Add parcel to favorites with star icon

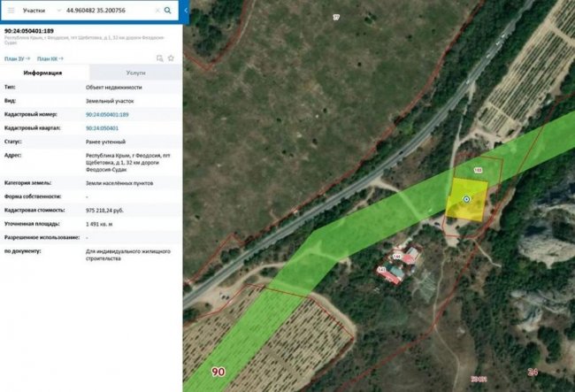170,58
